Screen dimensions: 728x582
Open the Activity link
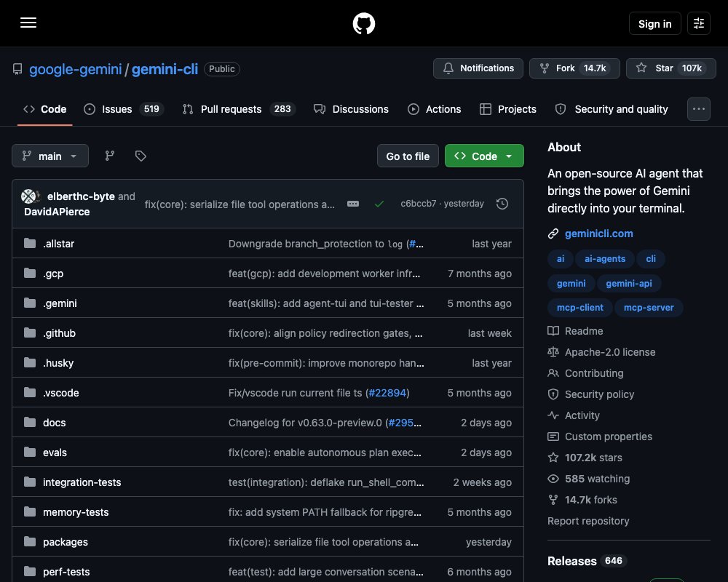[x=574, y=415]
